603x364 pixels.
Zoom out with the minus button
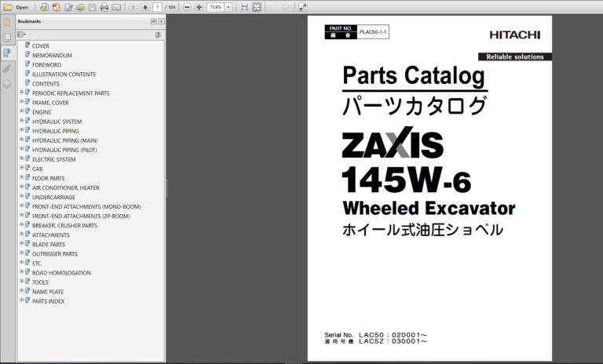(187, 7)
